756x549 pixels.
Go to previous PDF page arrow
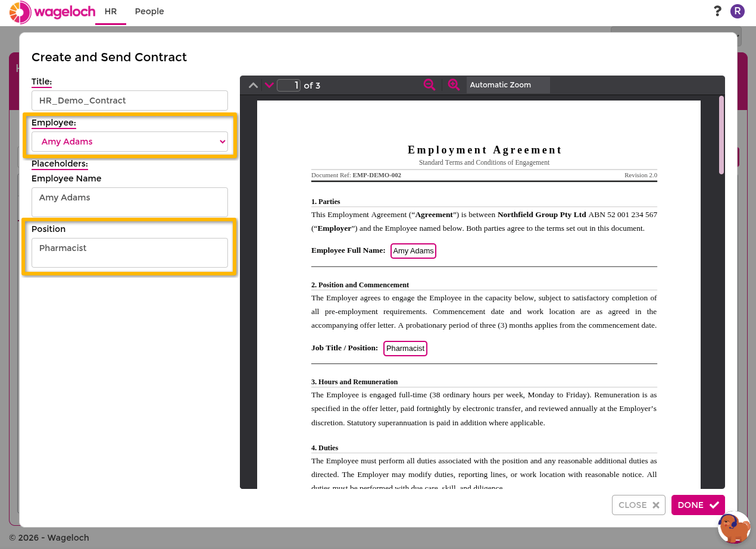(253, 85)
